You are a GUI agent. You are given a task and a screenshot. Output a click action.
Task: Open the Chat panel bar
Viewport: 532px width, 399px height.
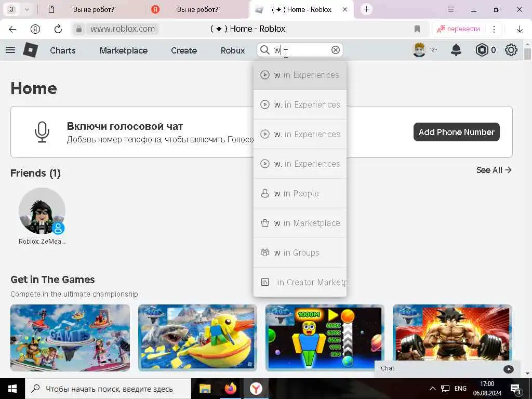(448, 369)
